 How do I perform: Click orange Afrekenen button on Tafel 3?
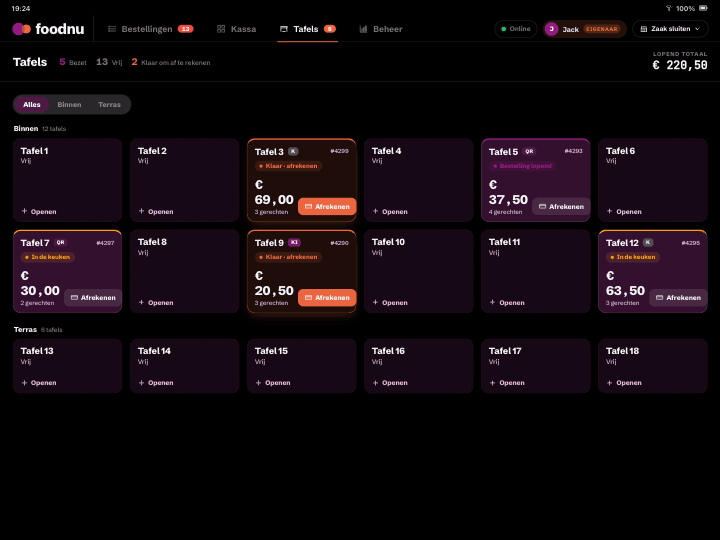click(x=327, y=207)
